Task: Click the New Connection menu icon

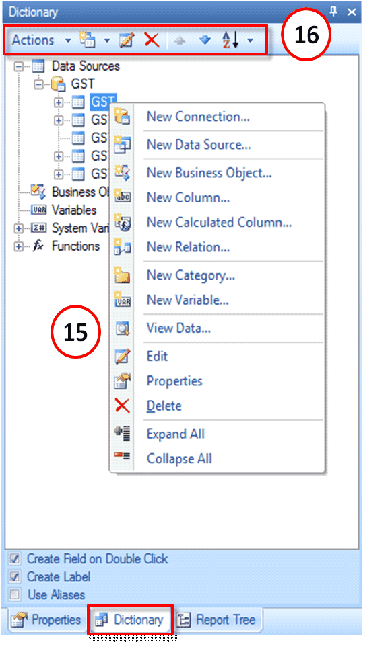Action: point(122,116)
